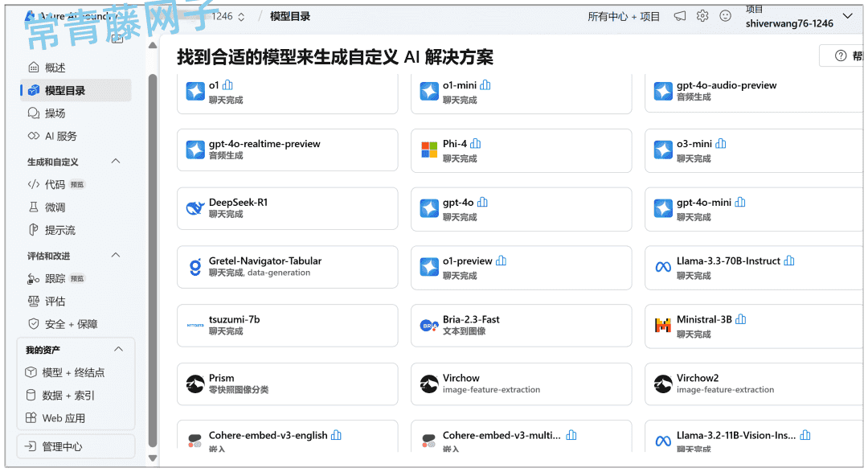Image resolution: width=868 pixels, height=472 pixels.
Task: Click the gpt-4o star icon
Action: click(429, 208)
